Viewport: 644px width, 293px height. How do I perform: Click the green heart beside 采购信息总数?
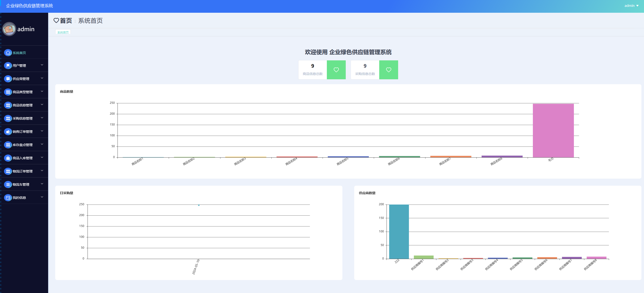pyautogui.click(x=388, y=70)
